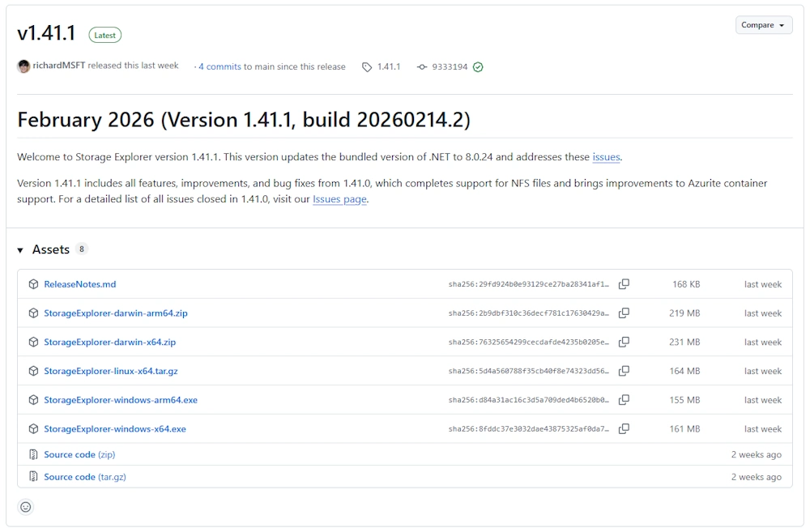The image size is (810, 532).
Task: Open richardMSFT's profile
Action: click(59, 66)
